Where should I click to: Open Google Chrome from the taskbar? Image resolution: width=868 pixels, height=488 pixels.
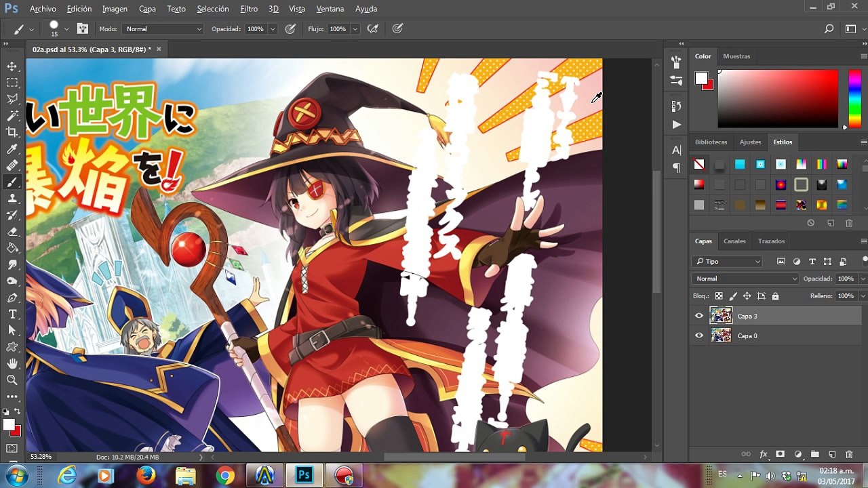tap(224, 476)
